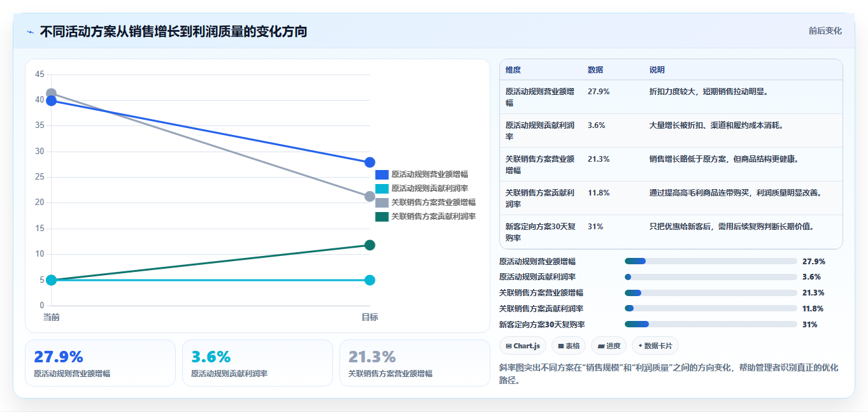Click table value 31% for 新客定向方案

pos(595,227)
